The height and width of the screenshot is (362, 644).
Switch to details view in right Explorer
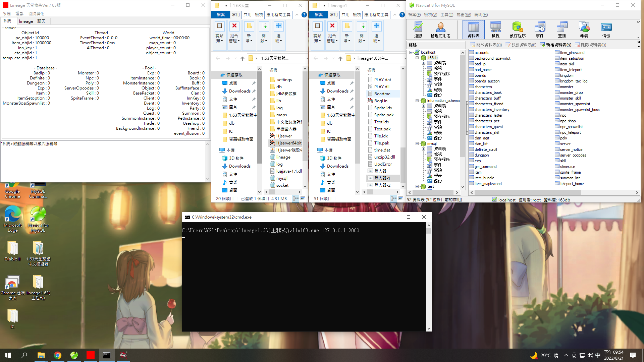(394, 198)
